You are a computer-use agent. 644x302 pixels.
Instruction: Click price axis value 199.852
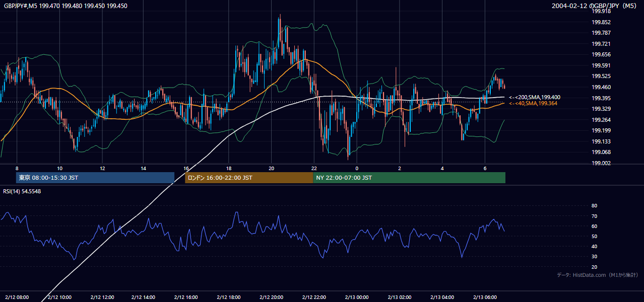[601, 22]
